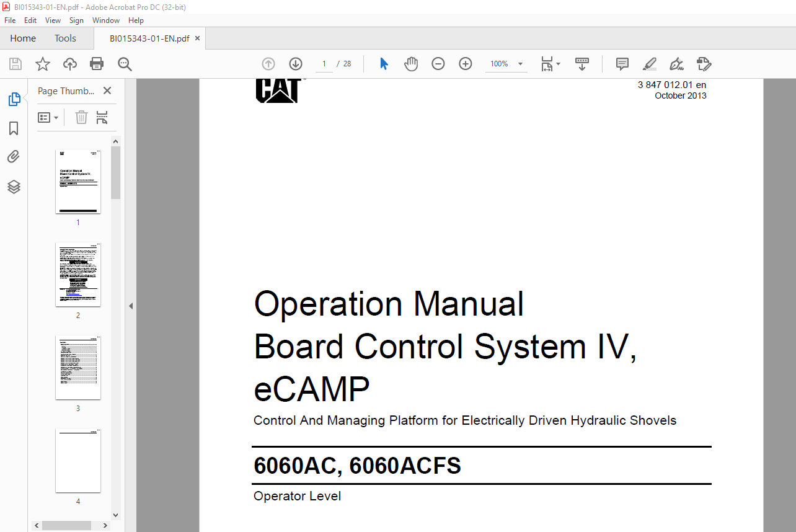Open the zoom percentage dropdown

[520, 64]
